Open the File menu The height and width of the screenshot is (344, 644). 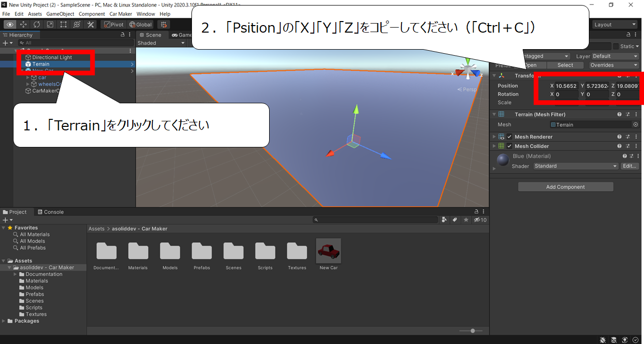point(6,14)
